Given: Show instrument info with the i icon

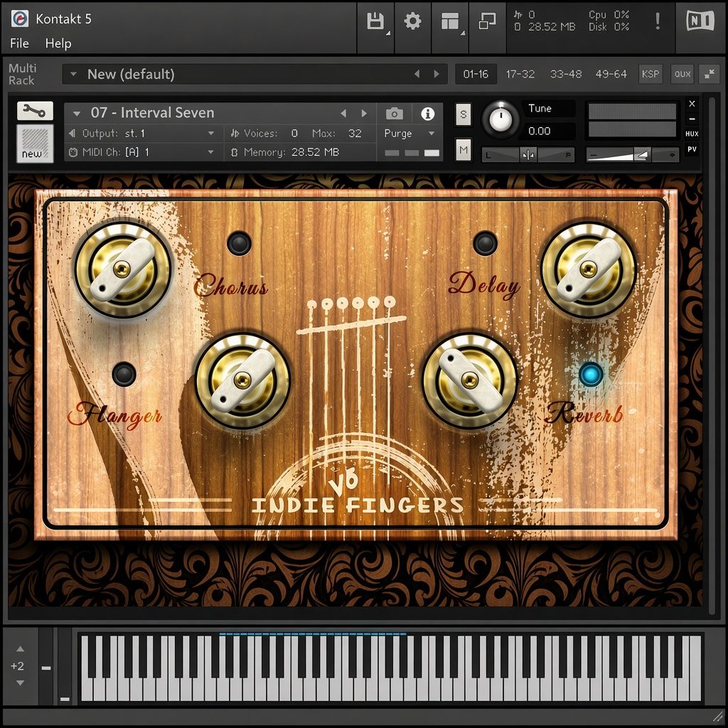Looking at the screenshot, I should coord(427,113).
